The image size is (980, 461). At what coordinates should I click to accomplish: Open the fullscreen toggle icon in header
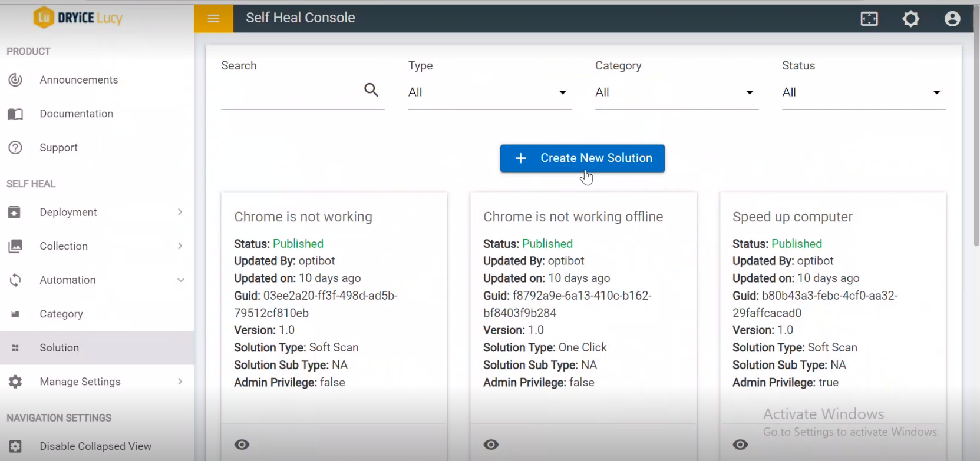click(869, 19)
